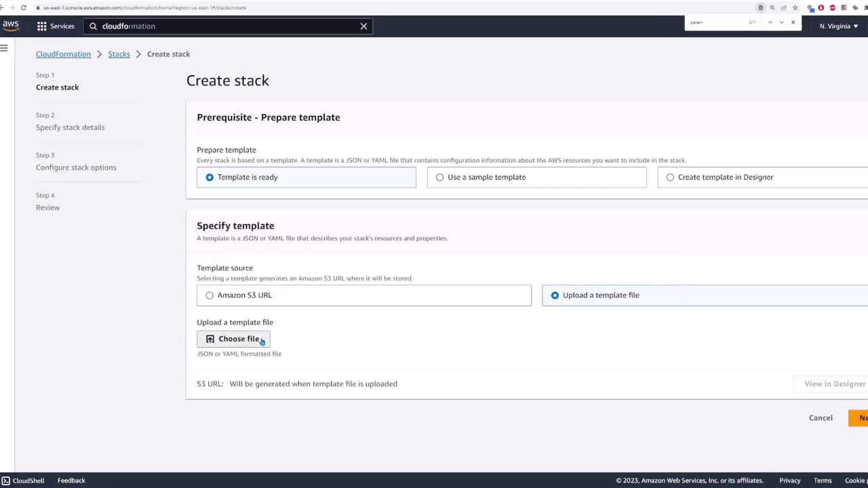Click the Choose file upload button
This screenshot has height=488, width=868.
[x=233, y=339]
